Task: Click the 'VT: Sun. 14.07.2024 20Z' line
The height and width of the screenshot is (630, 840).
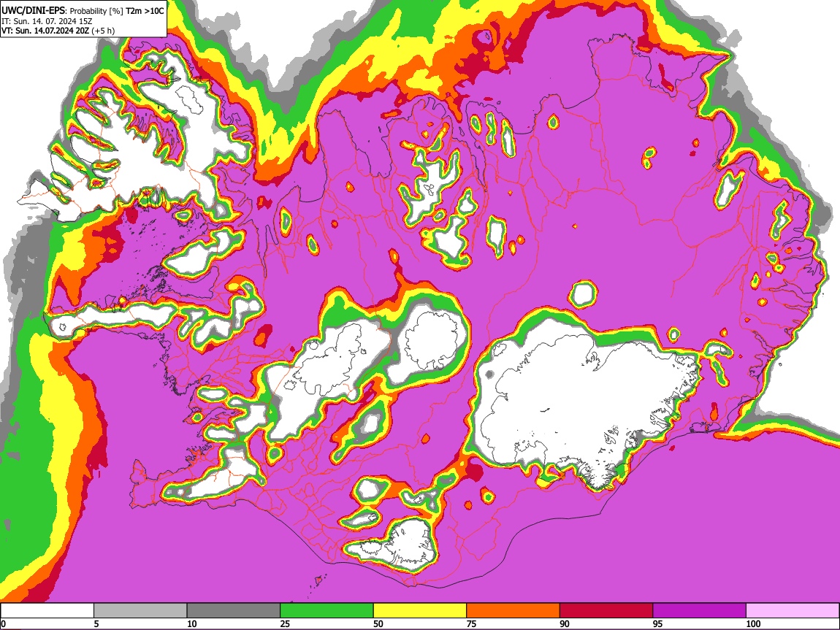Action: pos(45,31)
